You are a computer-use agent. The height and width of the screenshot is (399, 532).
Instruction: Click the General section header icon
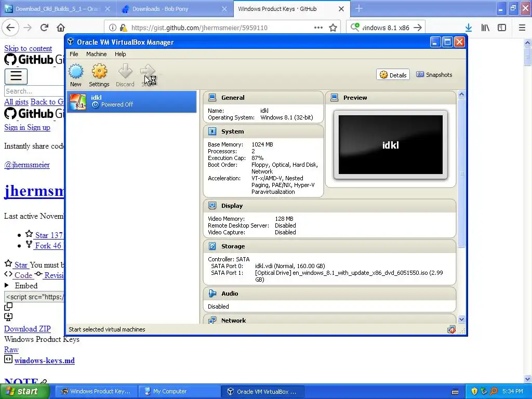[212, 98]
